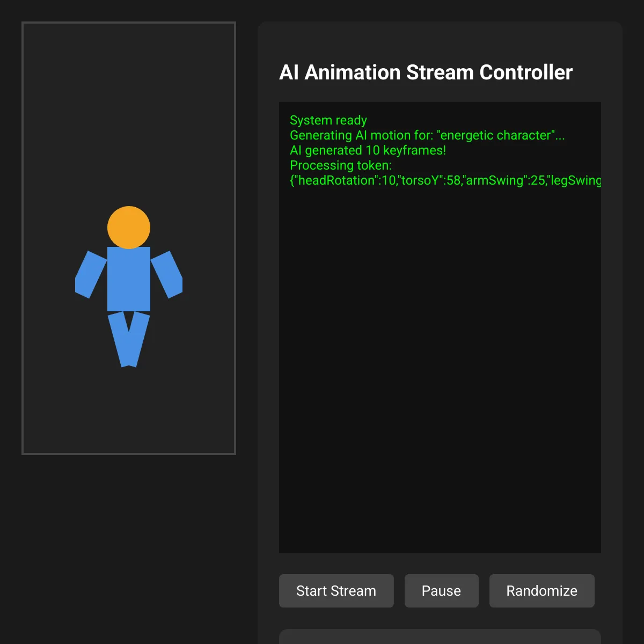Pause the animation stream
This screenshot has height=644, width=644.
tap(441, 590)
